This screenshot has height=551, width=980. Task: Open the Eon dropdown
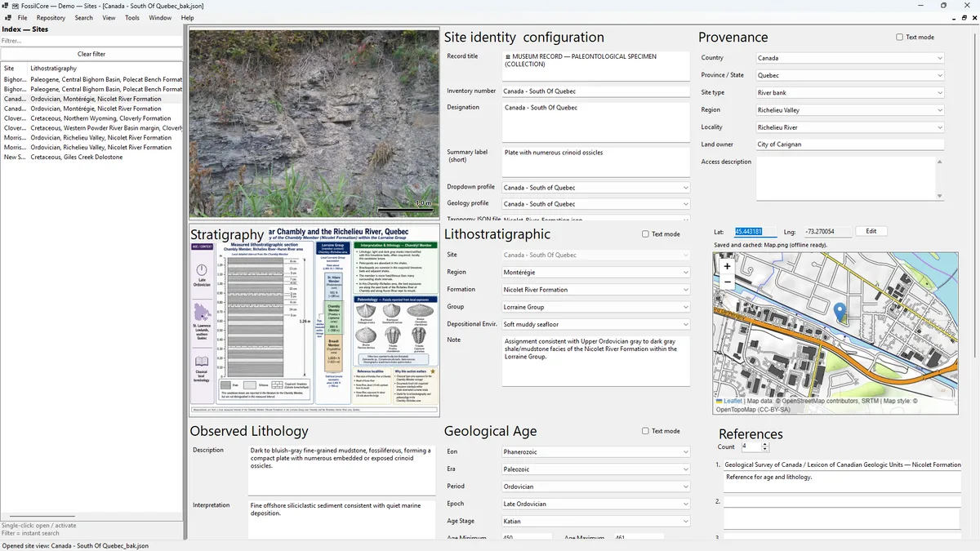coord(596,451)
